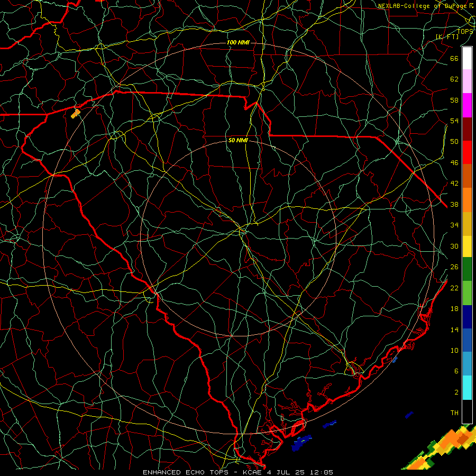The image size is (476, 476).
Task: Click the legend value 66
Action: coord(454,58)
